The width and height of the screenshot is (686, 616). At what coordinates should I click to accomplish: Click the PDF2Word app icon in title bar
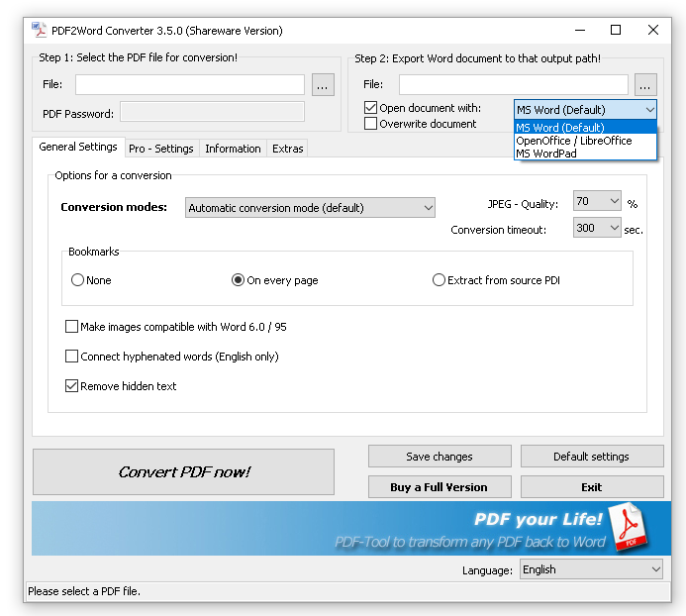click(x=39, y=30)
